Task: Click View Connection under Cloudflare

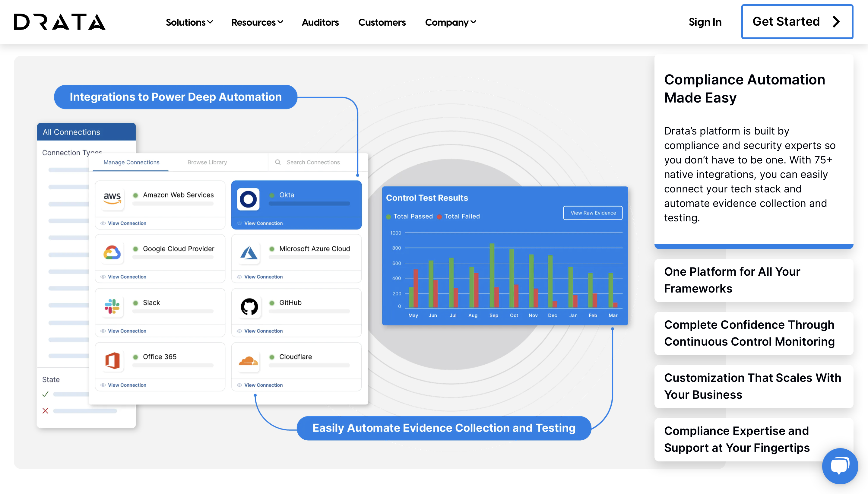Action: pos(264,385)
